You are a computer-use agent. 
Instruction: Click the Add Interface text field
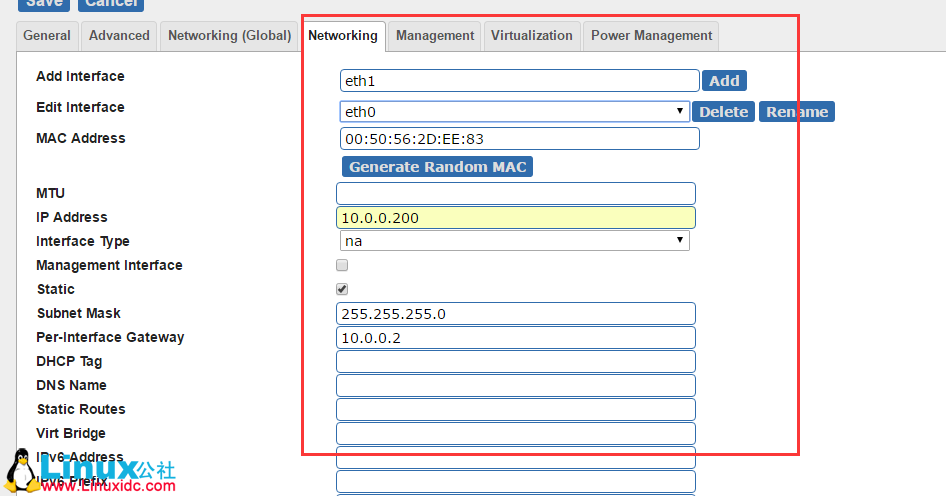[x=519, y=81]
